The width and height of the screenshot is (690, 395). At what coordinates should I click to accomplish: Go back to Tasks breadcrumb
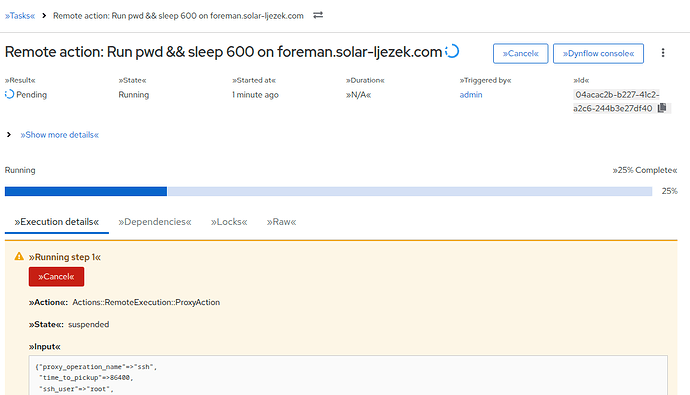pos(20,16)
